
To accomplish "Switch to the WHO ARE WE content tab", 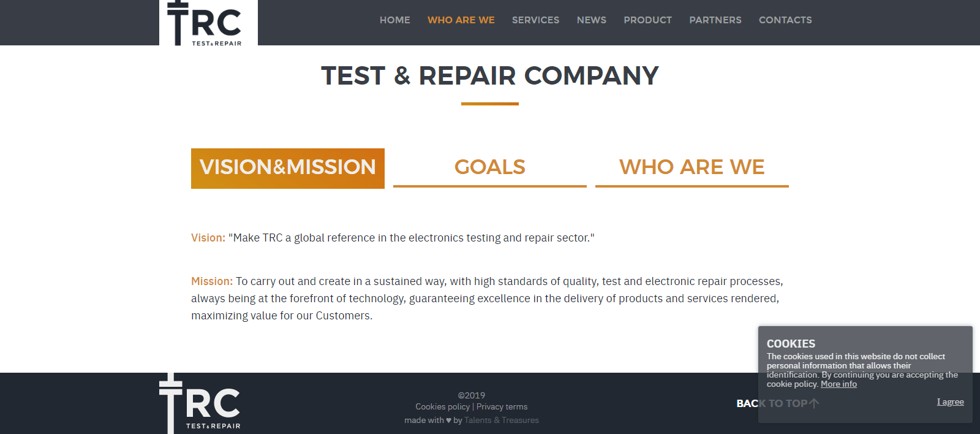I will tap(692, 167).
